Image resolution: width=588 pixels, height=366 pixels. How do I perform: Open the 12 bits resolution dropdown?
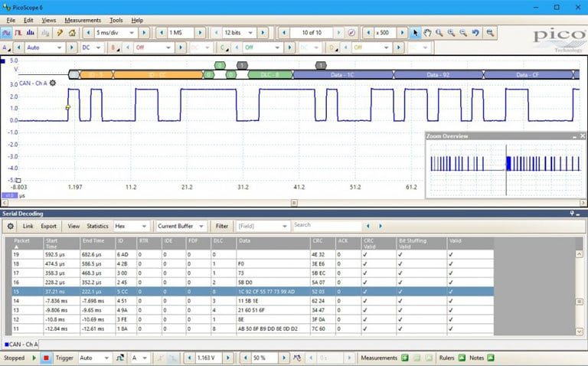[x=250, y=33]
